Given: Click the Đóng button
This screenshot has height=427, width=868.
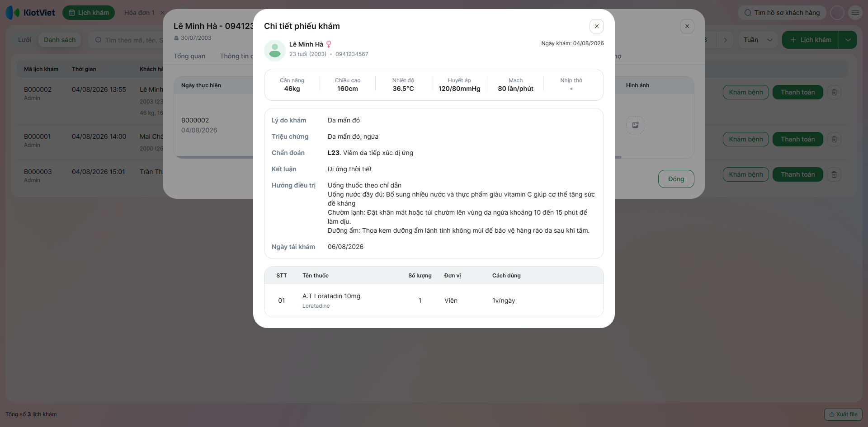Looking at the screenshot, I should 676,179.
